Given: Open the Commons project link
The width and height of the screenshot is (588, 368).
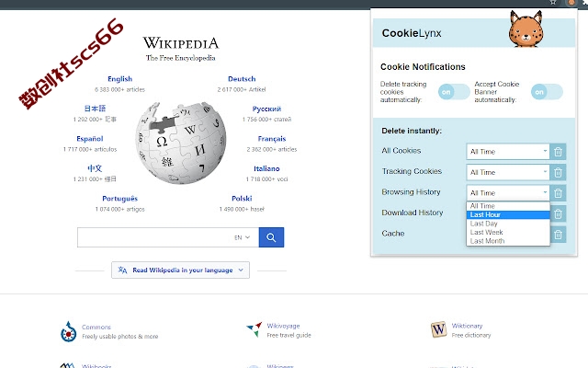Looking at the screenshot, I should click(96, 328).
